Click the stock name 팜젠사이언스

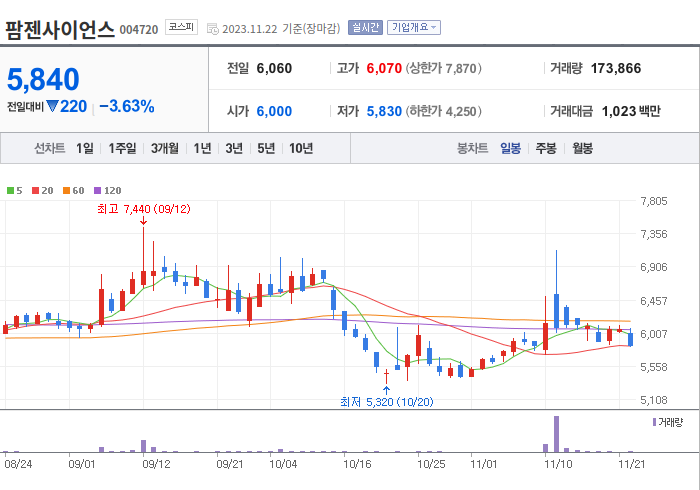[60, 30]
